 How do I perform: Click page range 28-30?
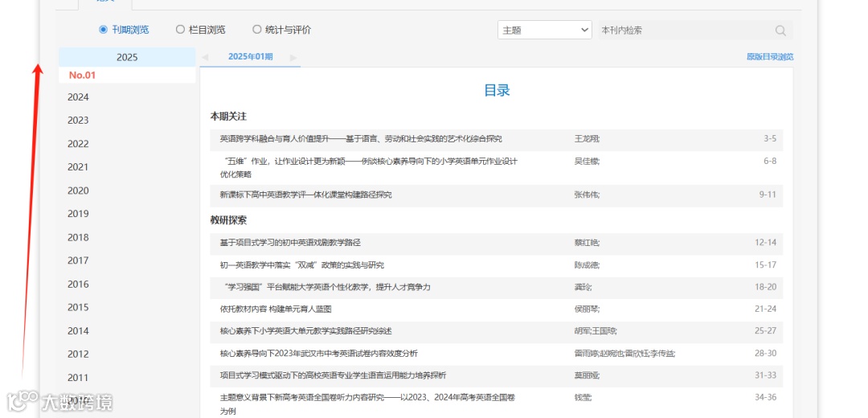coord(766,353)
